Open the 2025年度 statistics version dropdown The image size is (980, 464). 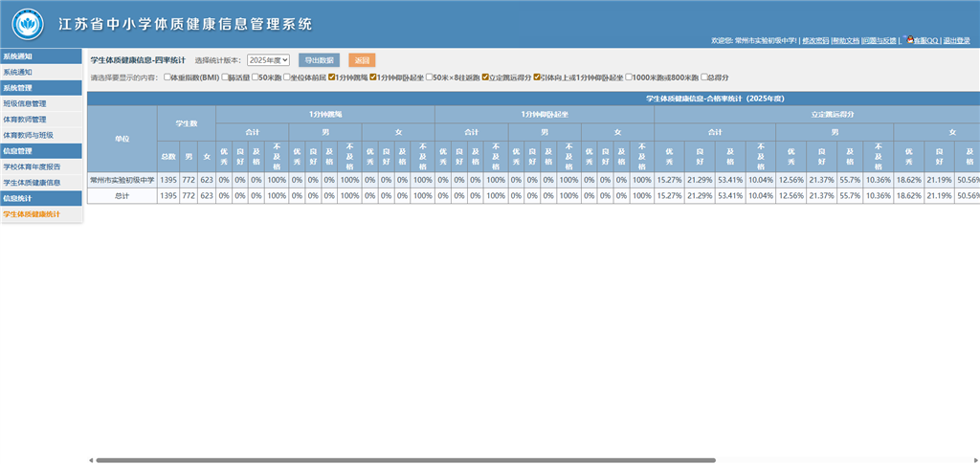[268, 60]
